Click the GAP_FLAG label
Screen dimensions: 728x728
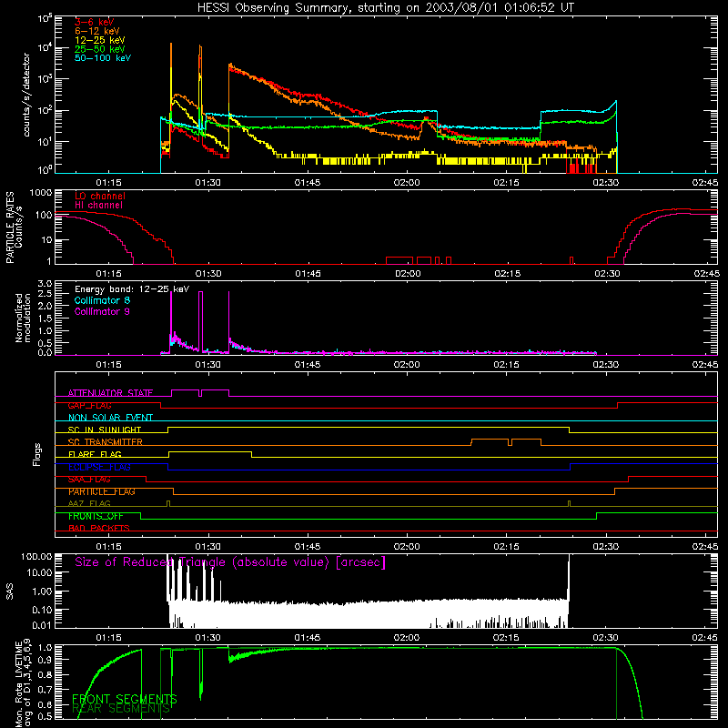(89, 405)
